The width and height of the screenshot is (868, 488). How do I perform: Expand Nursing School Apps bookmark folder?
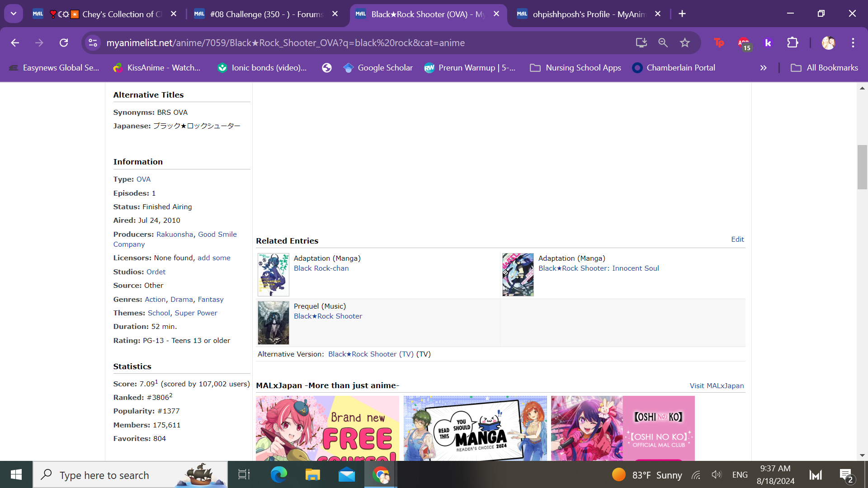[x=576, y=68]
